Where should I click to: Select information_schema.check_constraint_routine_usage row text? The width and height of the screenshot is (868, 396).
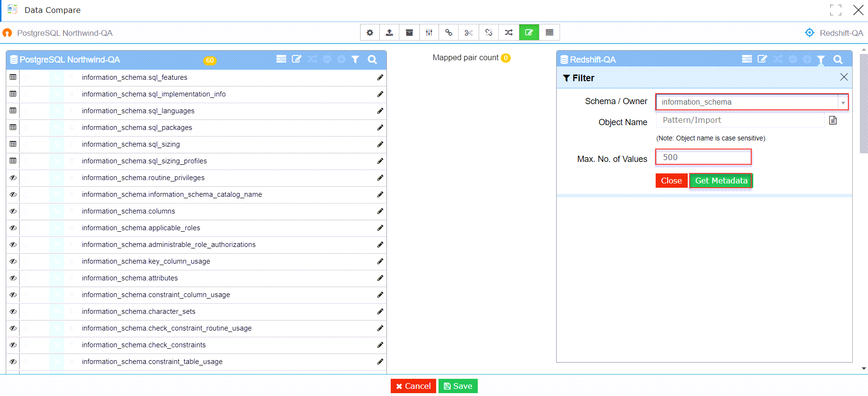(166, 328)
